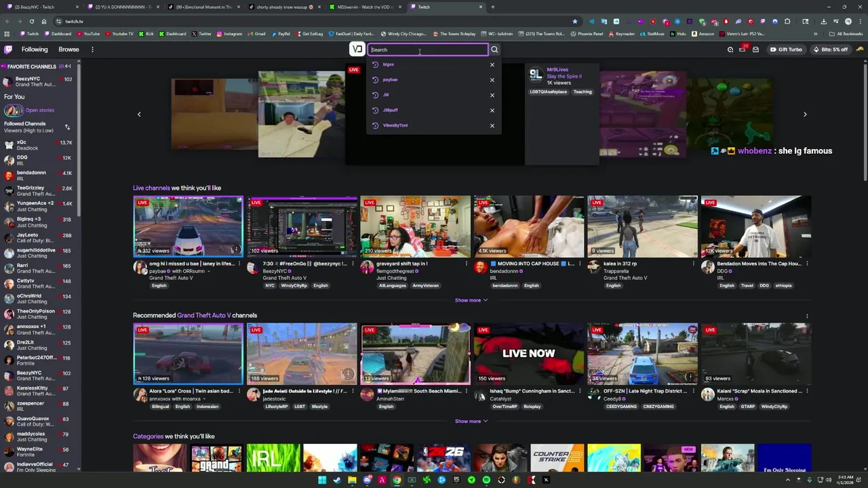Image resolution: width=868 pixels, height=488 pixels.
Task: Open xQc channel in sidebar
Action: [x=41, y=145]
